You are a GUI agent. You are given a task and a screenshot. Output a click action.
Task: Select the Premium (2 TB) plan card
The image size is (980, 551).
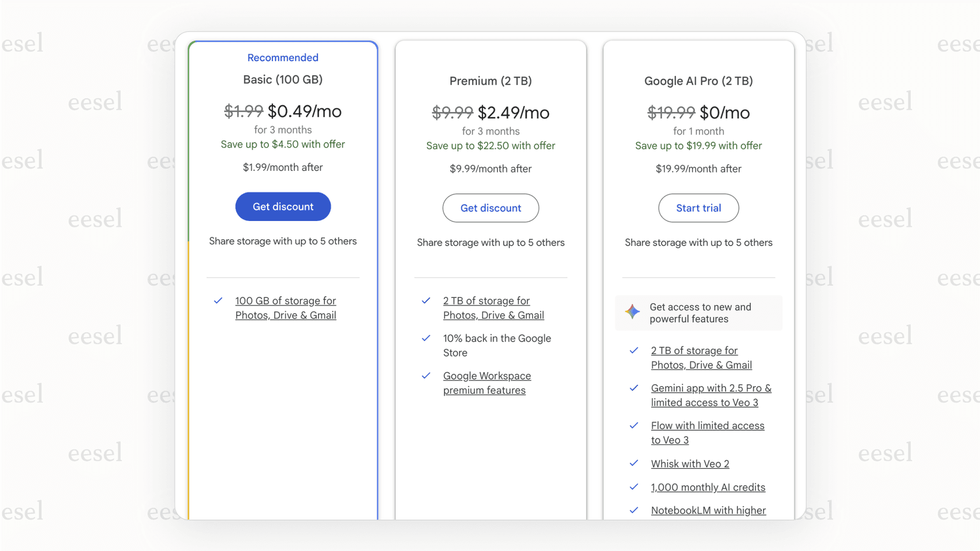tap(491, 81)
